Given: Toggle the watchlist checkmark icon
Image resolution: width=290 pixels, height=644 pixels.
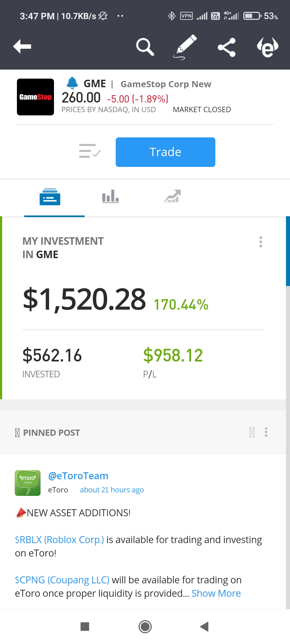Looking at the screenshot, I should [x=90, y=151].
